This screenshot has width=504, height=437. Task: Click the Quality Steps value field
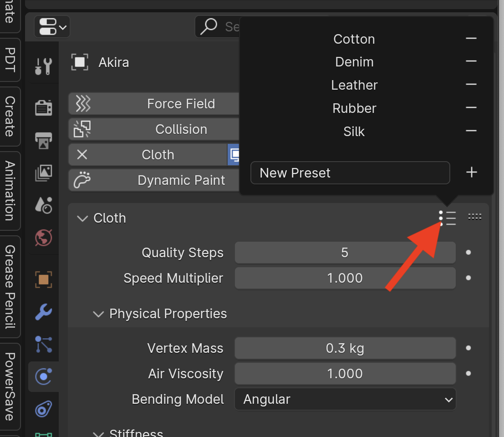point(345,253)
